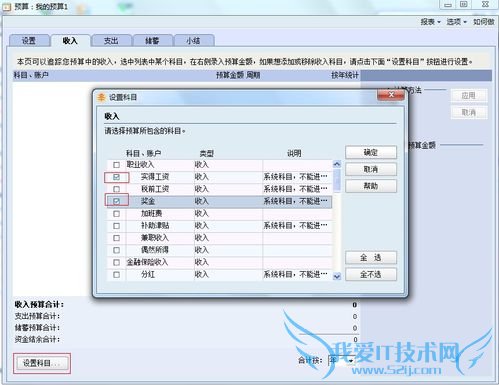
Task: Select the 加班费 row name
Action: click(151, 213)
